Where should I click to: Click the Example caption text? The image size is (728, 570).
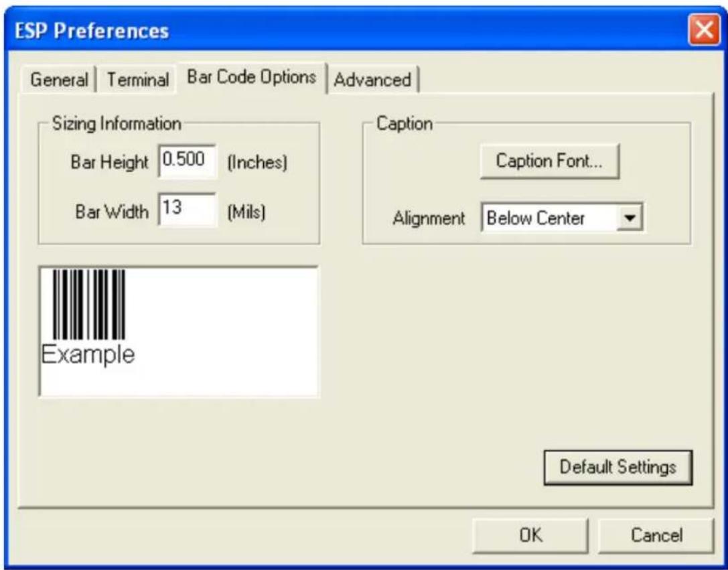88,356
